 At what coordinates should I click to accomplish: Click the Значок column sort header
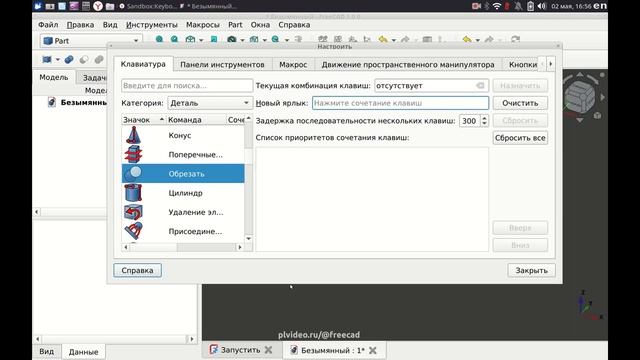144,120
